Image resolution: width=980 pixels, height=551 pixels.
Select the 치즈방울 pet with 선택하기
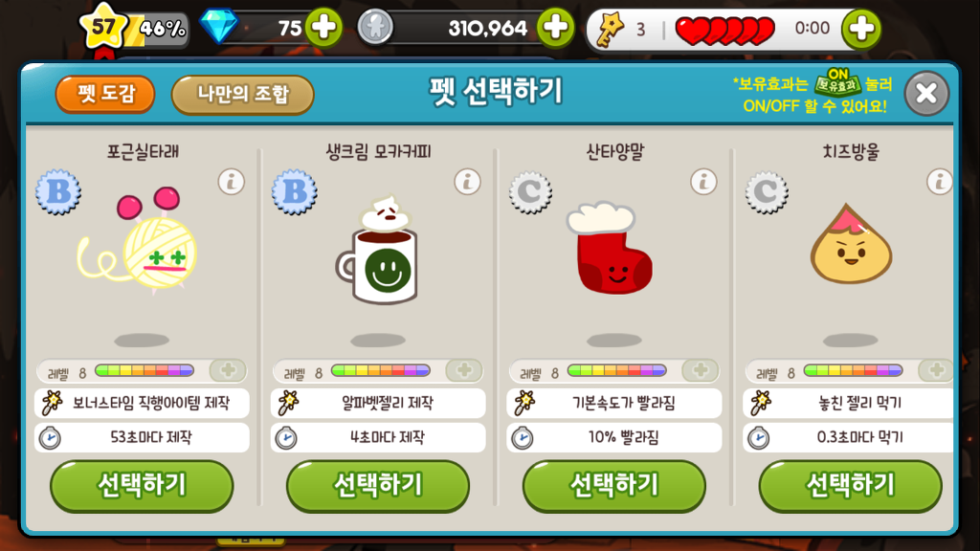[x=850, y=485]
